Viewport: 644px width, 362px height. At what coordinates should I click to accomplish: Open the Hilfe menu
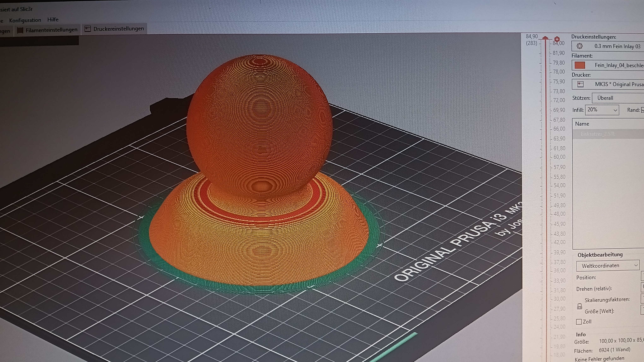coord(53,20)
